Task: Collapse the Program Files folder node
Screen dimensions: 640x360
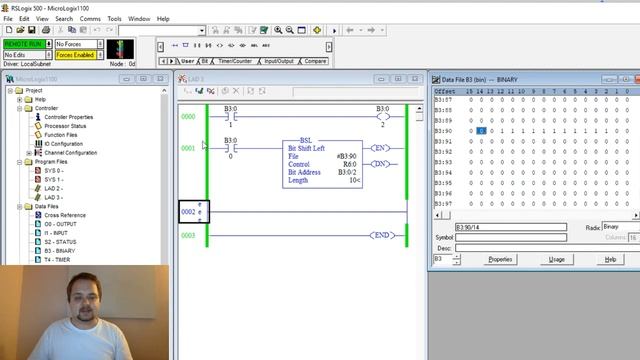Action: [x=20, y=162]
